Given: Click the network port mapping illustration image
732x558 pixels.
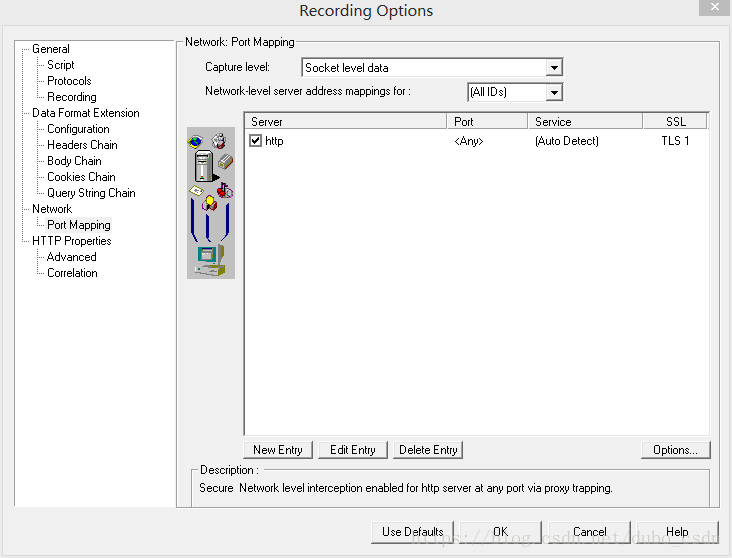Looking at the screenshot, I should (x=211, y=203).
